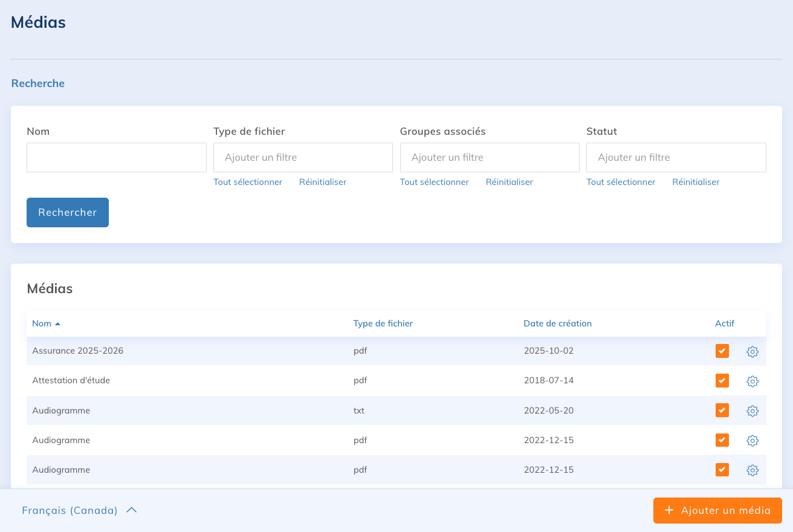Sort the table by Nom column

pyautogui.click(x=46, y=323)
